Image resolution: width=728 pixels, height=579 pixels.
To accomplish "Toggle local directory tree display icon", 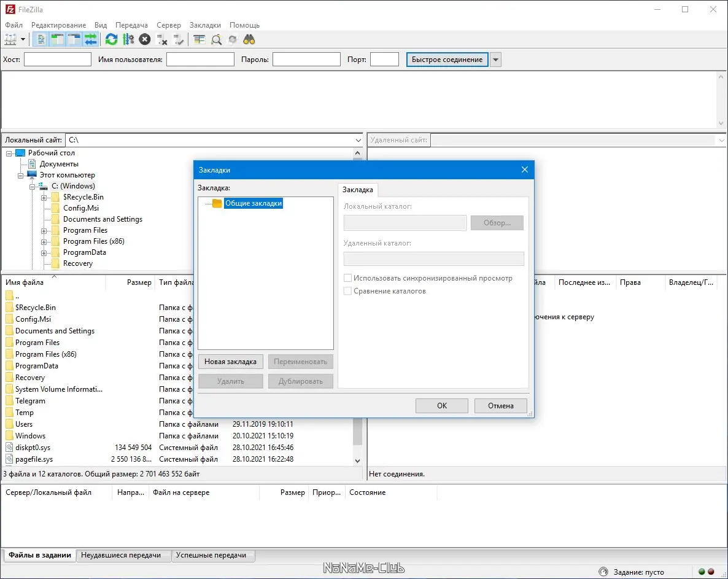I will (58, 39).
